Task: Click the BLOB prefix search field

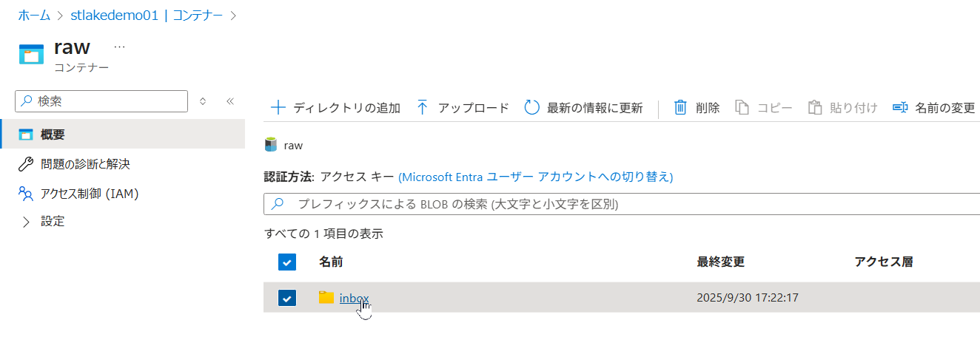Action: pyautogui.click(x=622, y=204)
